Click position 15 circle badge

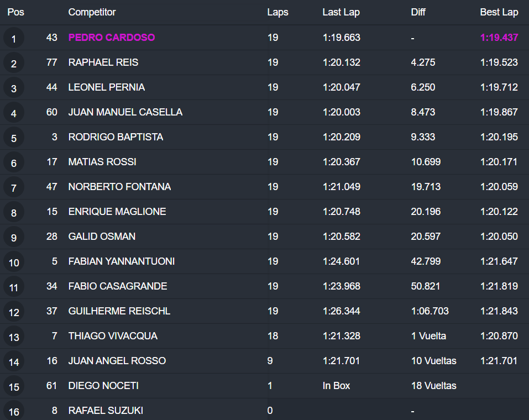[x=14, y=387]
